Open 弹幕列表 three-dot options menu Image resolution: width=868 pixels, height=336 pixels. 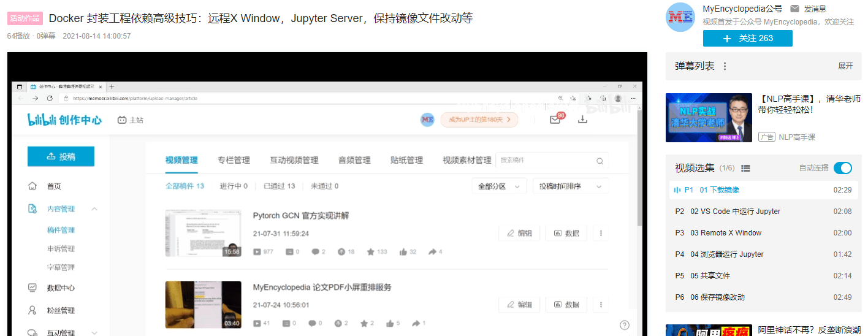[x=725, y=66]
